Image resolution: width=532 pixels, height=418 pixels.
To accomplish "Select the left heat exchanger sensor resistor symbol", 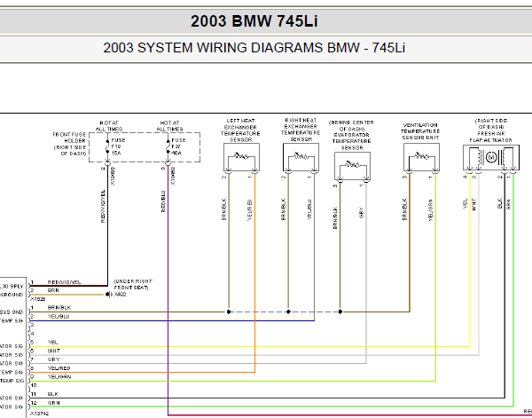I will 241,157.
